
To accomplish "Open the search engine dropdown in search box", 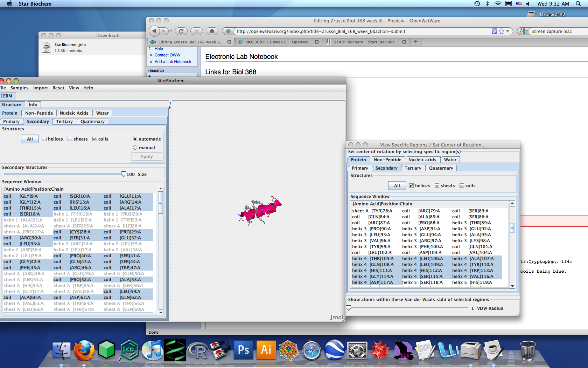I will click(x=524, y=31).
